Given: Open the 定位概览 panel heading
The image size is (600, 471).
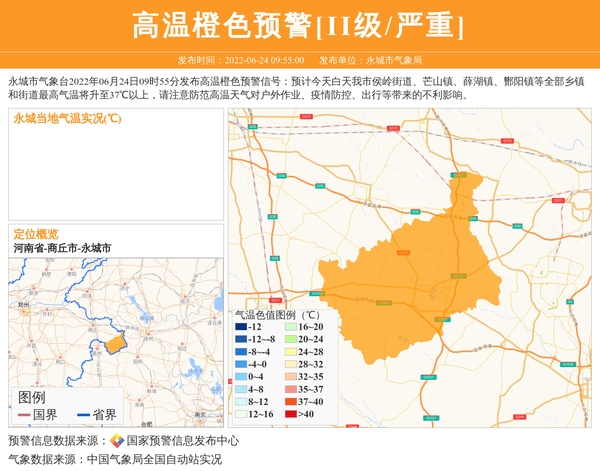Looking at the screenshot, I should point(36,234).
